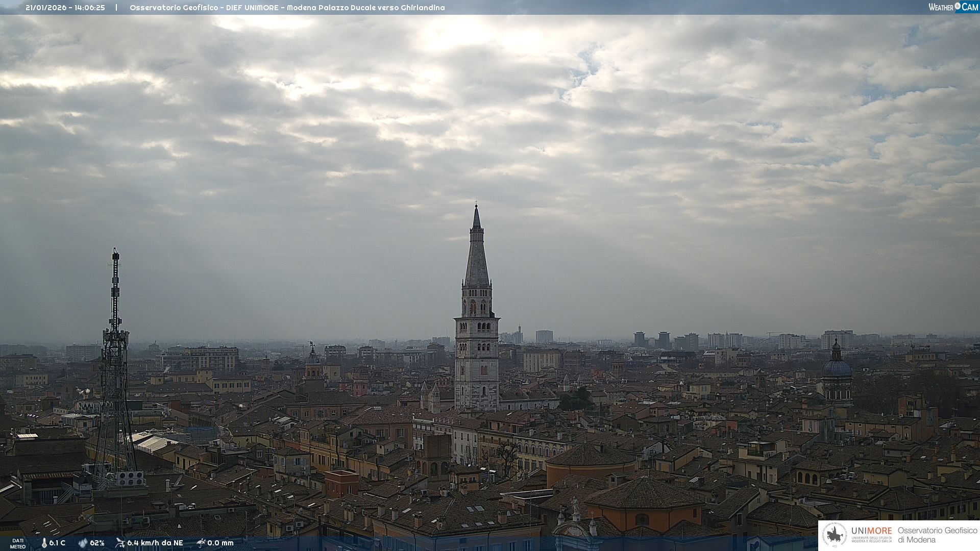The width and height of the screenshot is (980, 551).
Task: Click the UNIMORE wordmark text
Action: coord(871,531)
